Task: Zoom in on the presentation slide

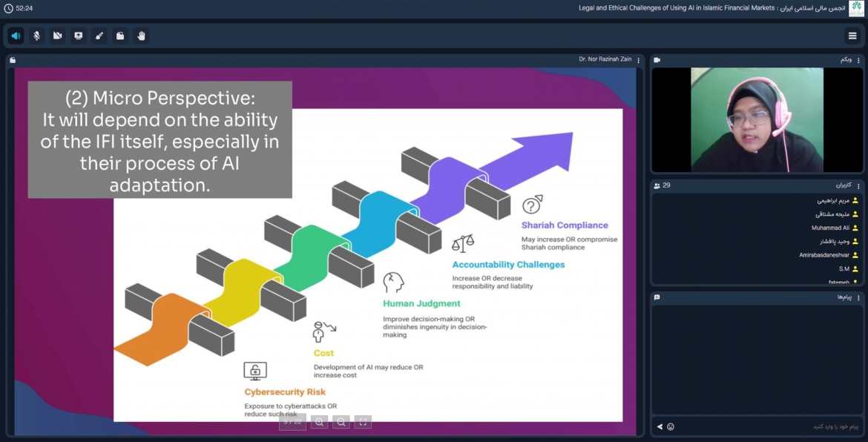Action: tap(319, 422)
